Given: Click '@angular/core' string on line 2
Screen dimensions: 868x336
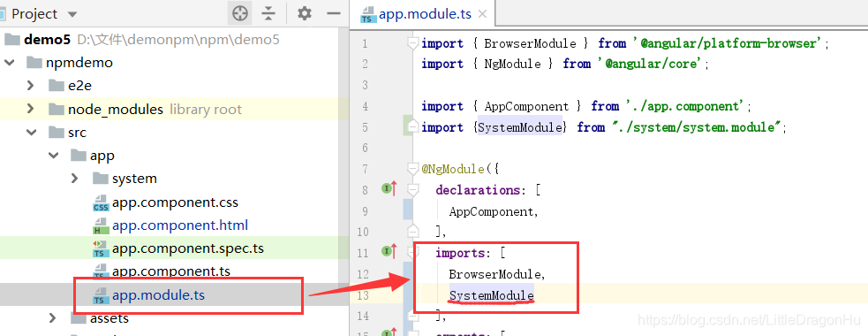Looking at the screenshot, I should coord(653,65).
